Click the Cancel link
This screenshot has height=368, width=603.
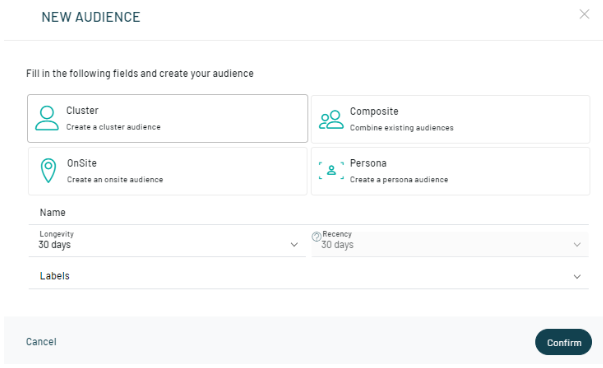41,341
